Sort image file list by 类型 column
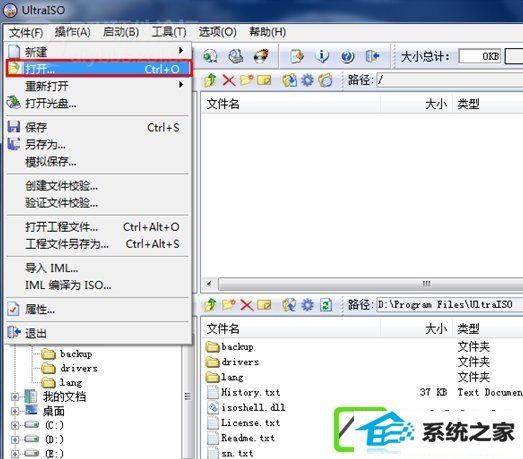This screenshot has width=523, height=459. point(488,104)
